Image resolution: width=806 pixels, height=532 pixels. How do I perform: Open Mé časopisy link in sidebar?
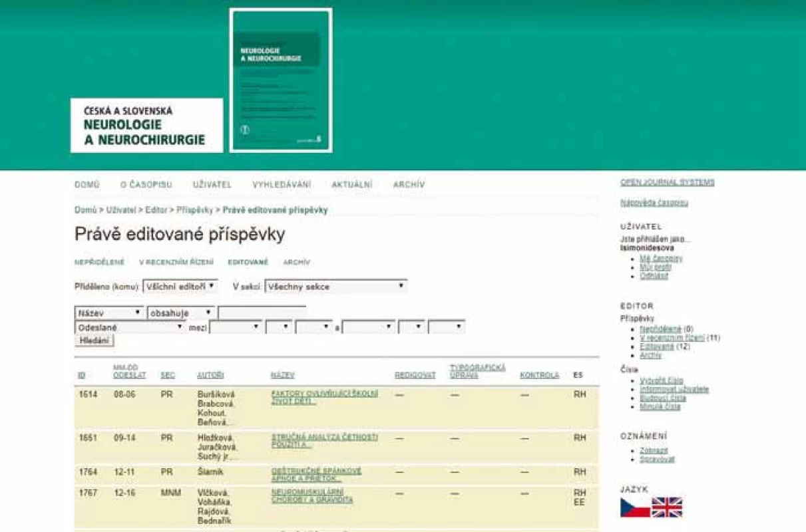point(661,259)
